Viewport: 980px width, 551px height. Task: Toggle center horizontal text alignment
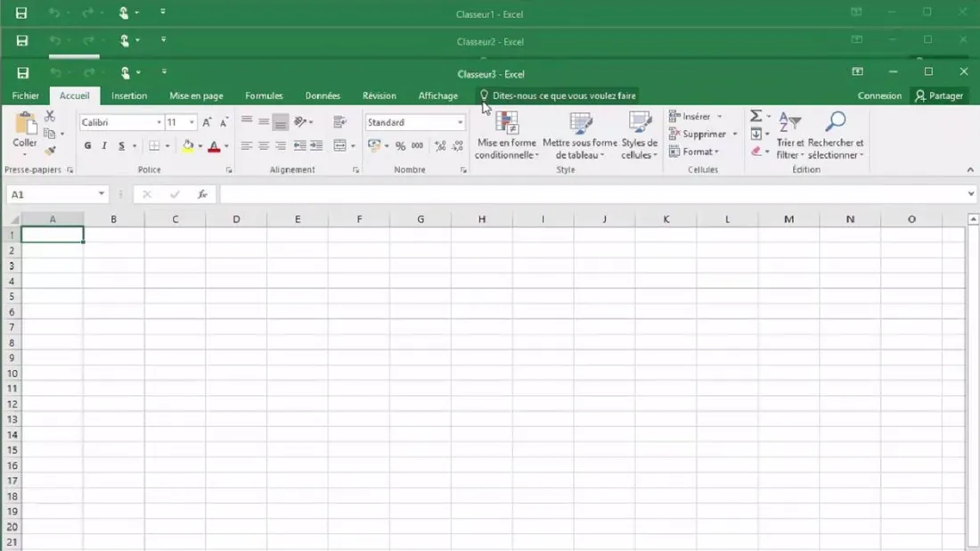(263, 146)
